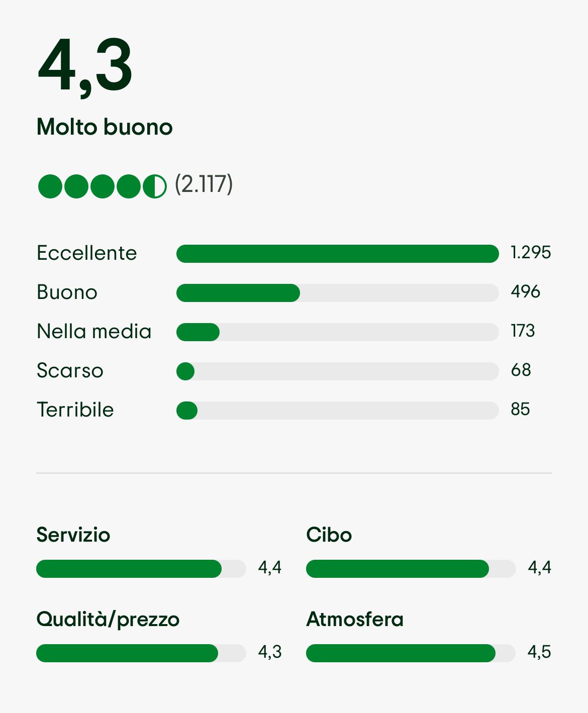Click the Atmosfera rating bar

click(x=411, y=653)
